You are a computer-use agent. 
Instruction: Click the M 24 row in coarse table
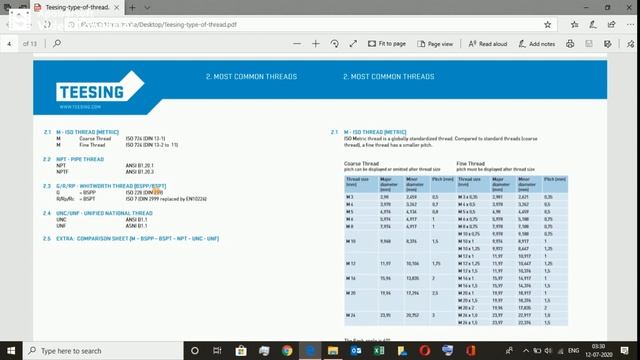point(400,315)
